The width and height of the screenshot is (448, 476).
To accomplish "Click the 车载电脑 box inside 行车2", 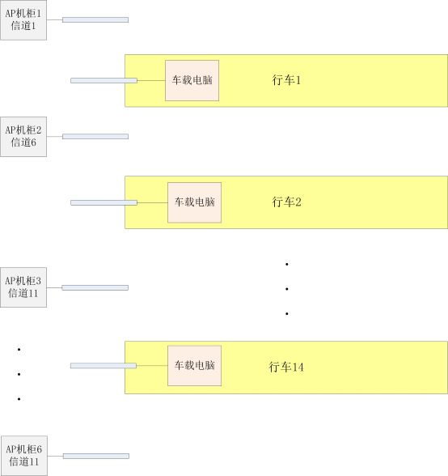I will [x=194, y=202].
